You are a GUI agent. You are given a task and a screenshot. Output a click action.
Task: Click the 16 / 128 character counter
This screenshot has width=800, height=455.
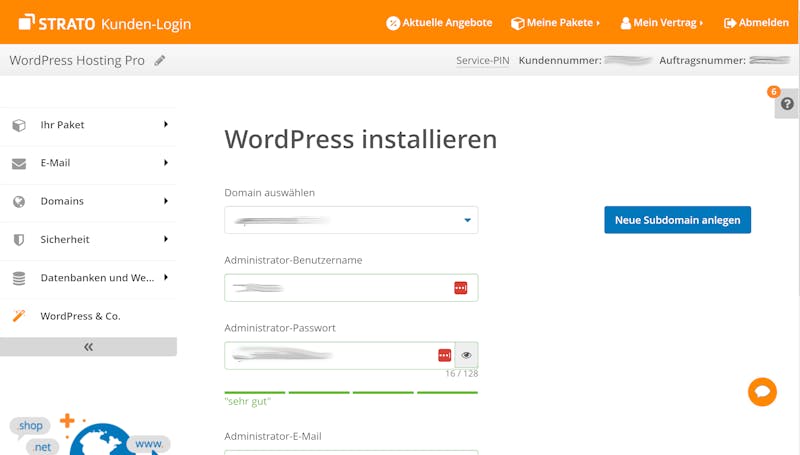click(462, 373)
